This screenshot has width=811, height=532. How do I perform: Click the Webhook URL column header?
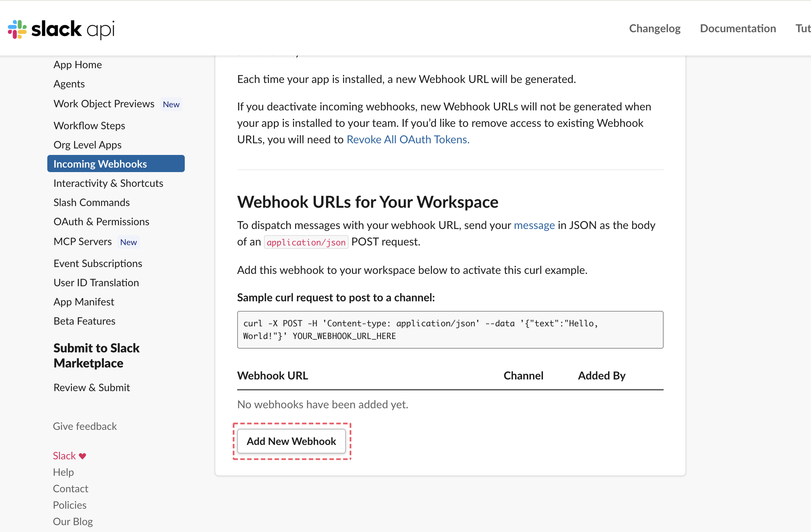pyautogui.click(x=273, y=376)
